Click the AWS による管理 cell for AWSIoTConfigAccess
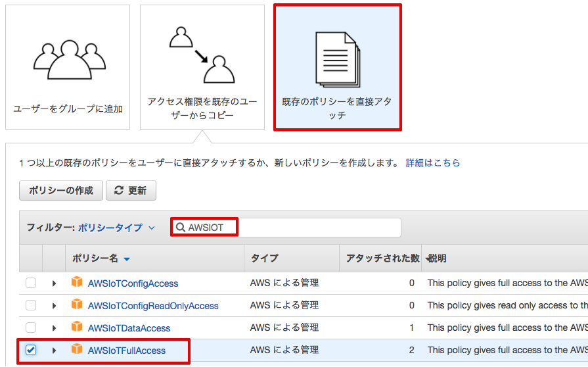The width and height of the screenshot is (588, 367). [284, 283]
